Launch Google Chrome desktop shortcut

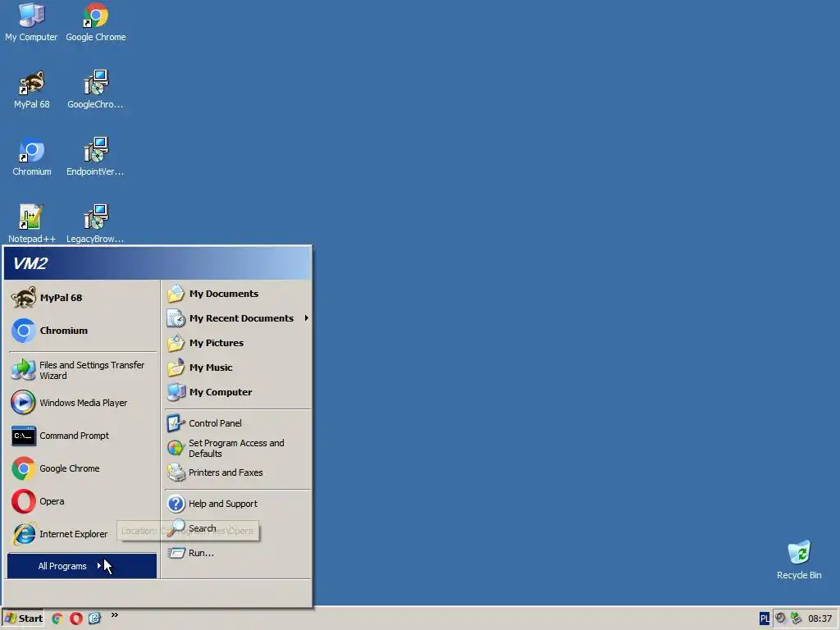96,22
